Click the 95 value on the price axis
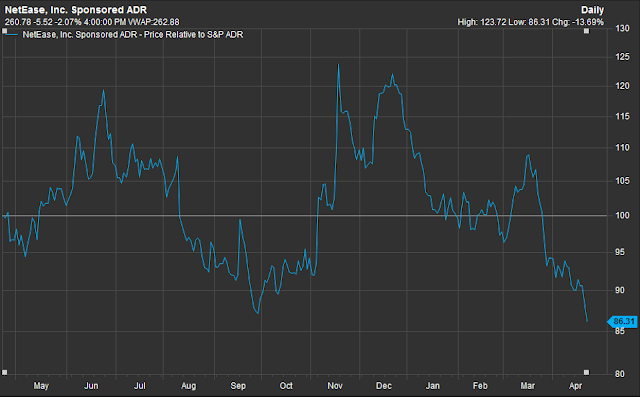 click(x=620, y=252)
